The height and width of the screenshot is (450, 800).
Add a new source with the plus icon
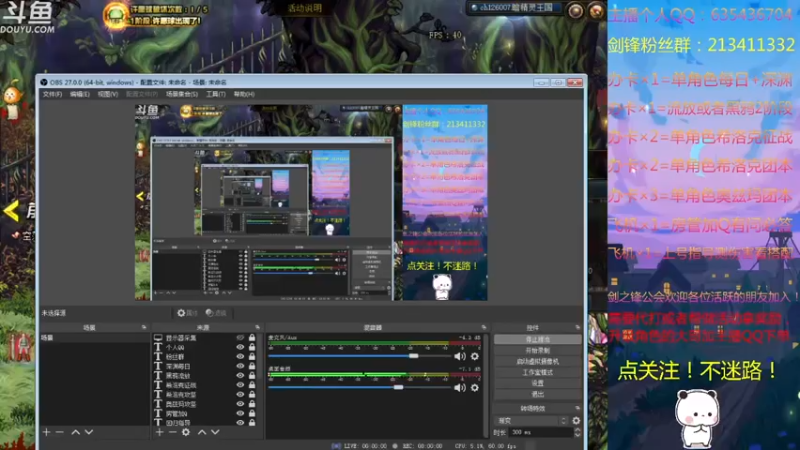pos(160,432)
